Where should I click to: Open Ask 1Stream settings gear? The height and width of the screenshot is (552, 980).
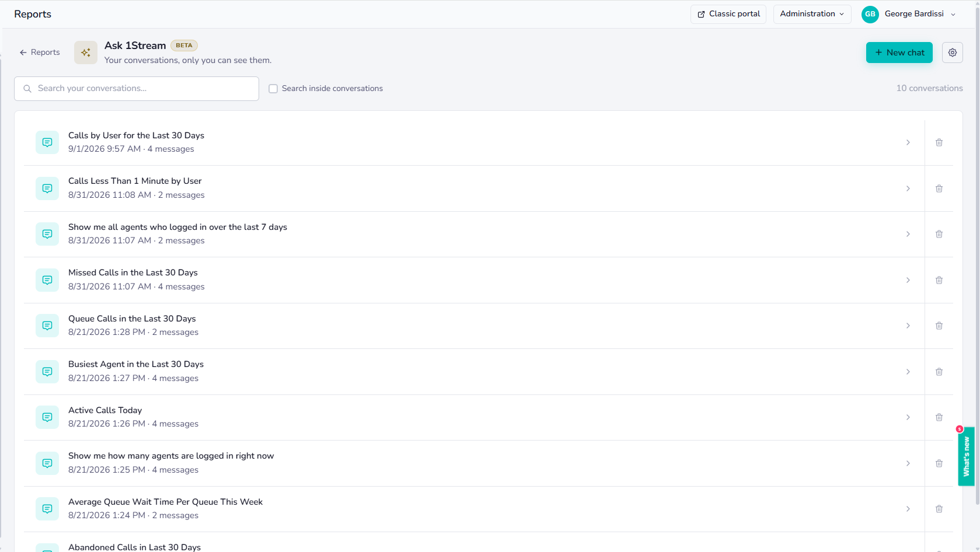pyautogui.click(x=953, y=53)
